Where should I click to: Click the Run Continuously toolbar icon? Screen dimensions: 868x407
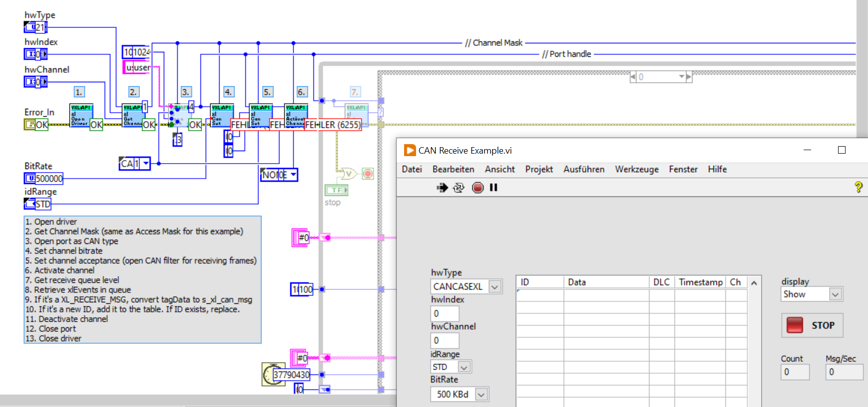point(458,188)
